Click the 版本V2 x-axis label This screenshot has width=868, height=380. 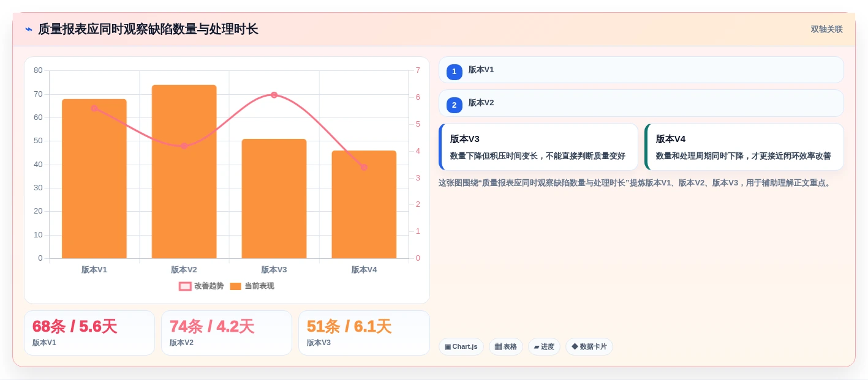(x=184, y=270)
